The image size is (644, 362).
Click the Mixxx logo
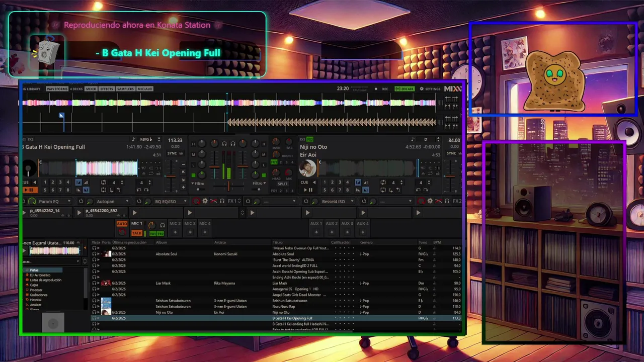tap(453, 89)
